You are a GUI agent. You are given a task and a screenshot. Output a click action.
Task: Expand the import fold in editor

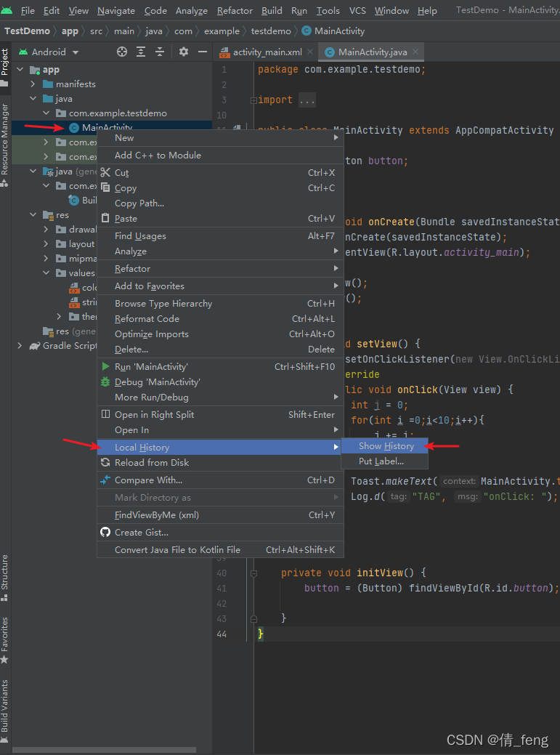[253, 100]
